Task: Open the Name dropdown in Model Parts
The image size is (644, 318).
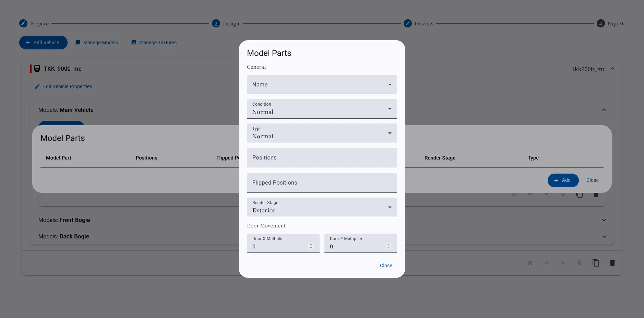Action: click(x=321, y=85)
